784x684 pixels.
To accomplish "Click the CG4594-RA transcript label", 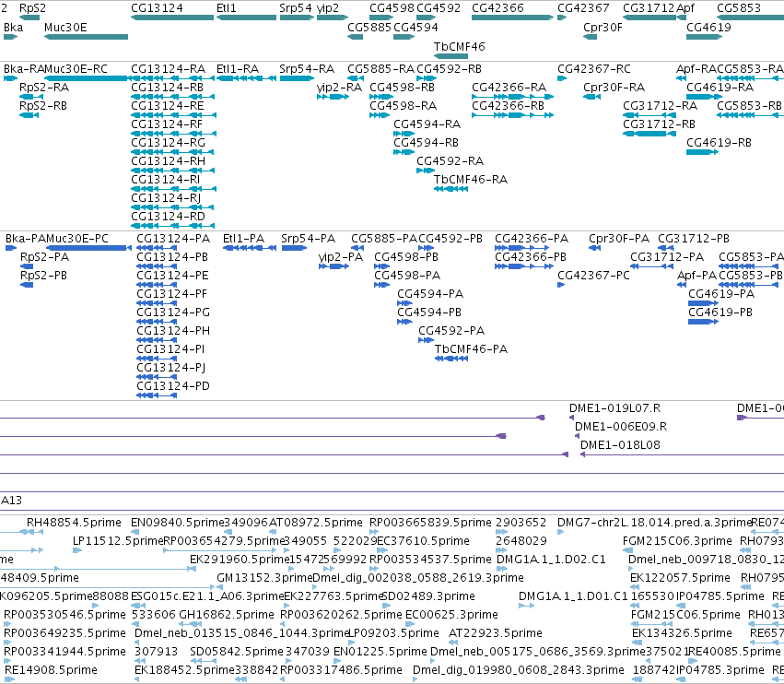I will (x=427, y=124).
